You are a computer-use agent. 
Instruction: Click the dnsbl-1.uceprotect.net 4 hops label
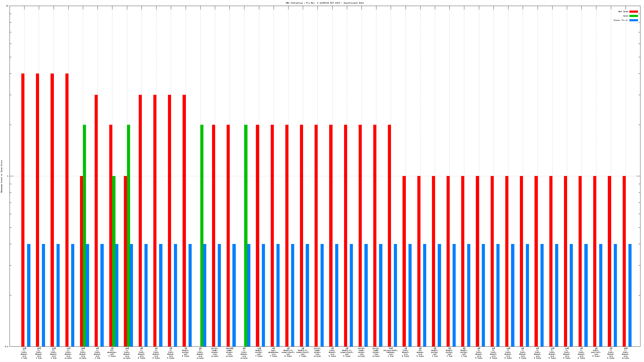pos(347,352)
